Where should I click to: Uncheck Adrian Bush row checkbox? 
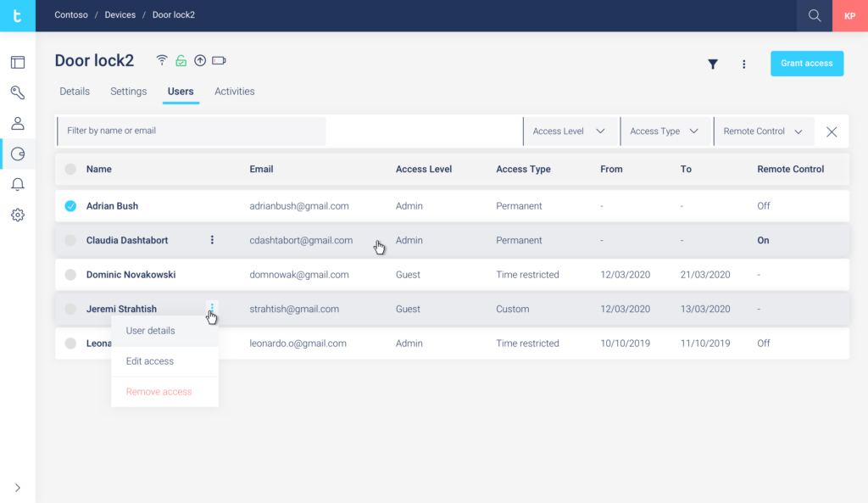click(70, 206)
